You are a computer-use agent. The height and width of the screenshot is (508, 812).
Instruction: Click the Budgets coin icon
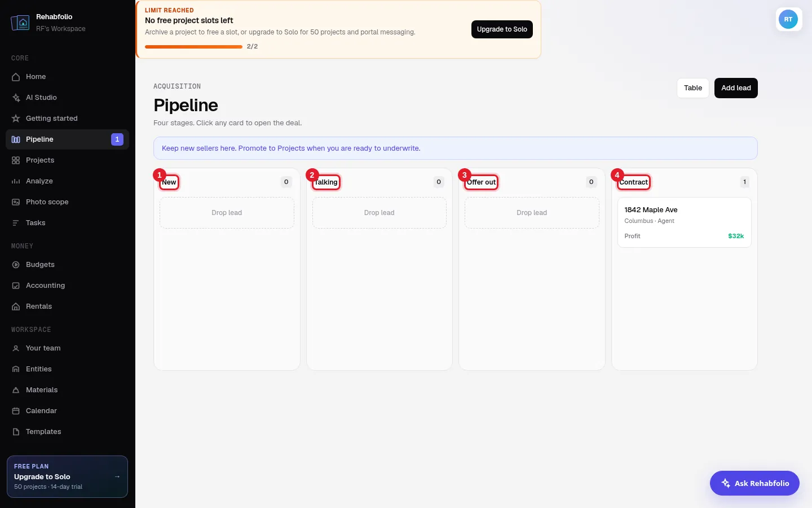click(x=16, y=265)
